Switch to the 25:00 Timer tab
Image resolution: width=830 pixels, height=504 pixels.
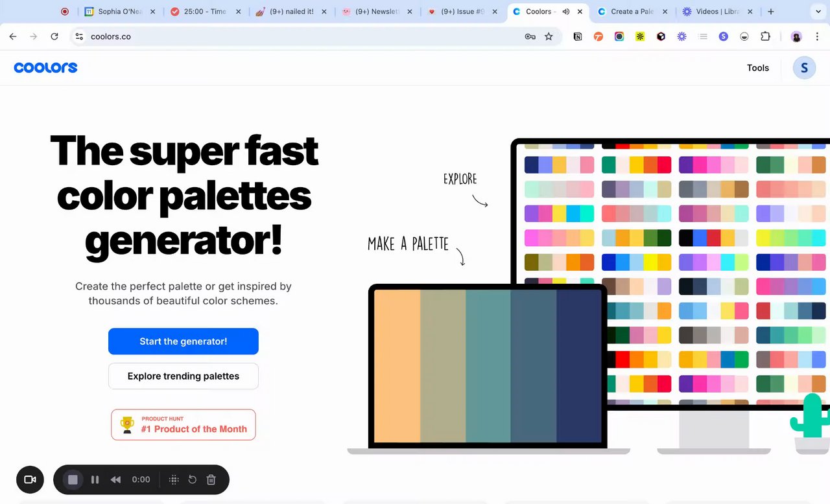(206, 12)
